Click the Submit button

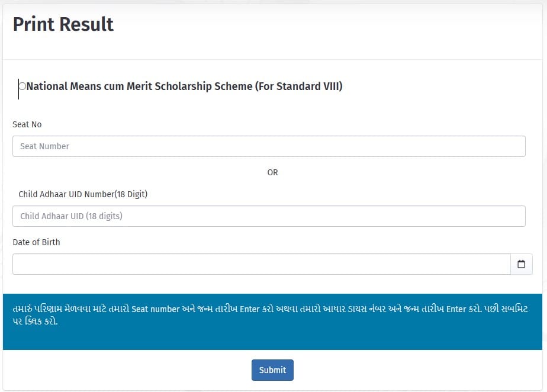(x=272, y=369)
